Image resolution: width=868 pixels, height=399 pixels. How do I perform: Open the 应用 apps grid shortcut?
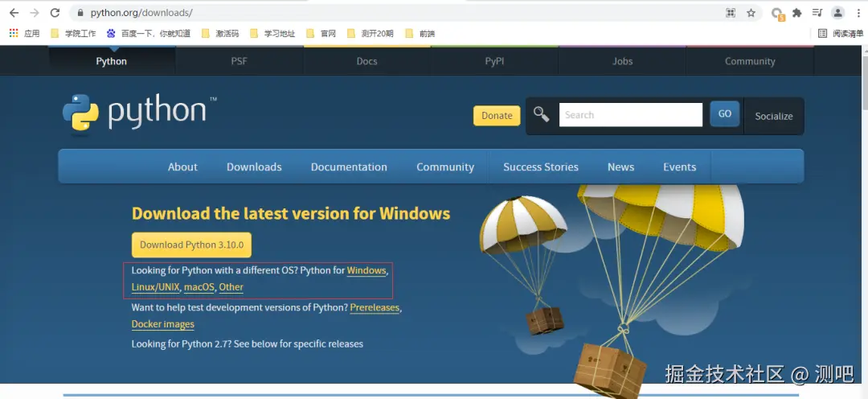(x=24, y=33)
